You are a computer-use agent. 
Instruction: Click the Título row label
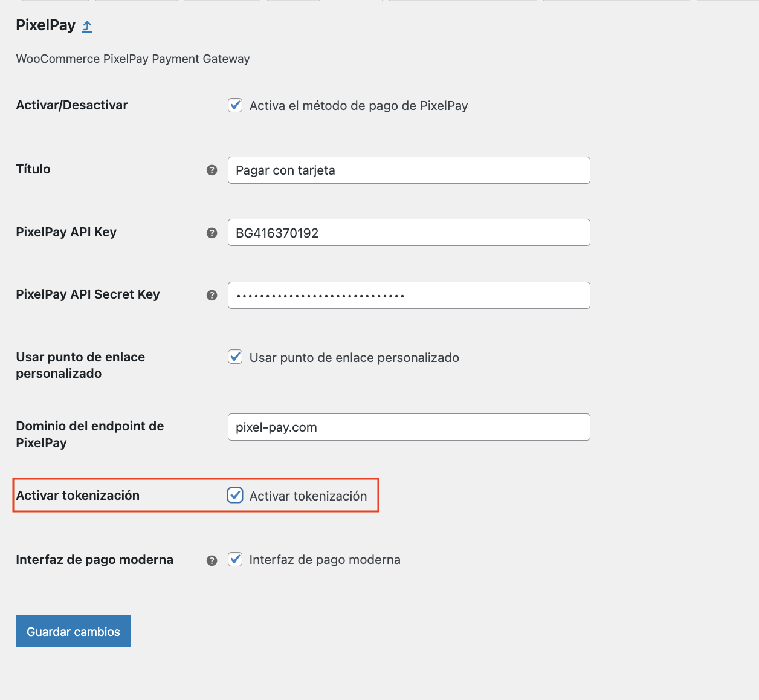[33, 169]
